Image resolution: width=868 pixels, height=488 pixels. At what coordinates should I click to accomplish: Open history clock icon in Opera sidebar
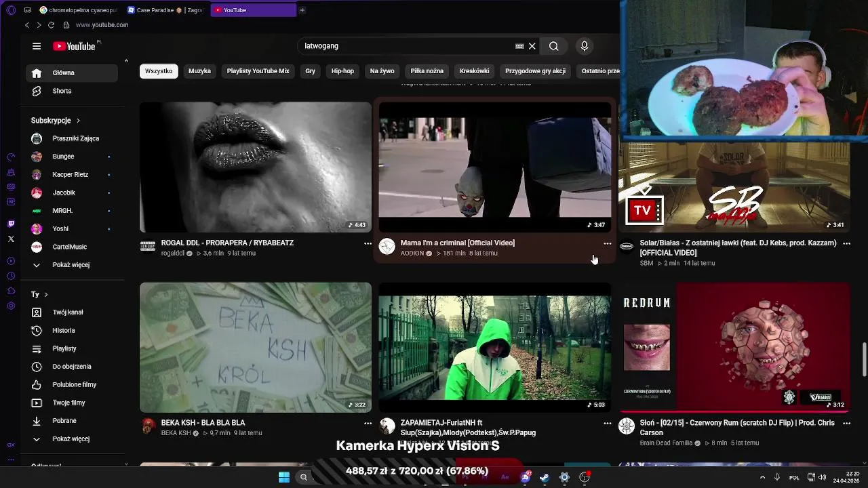11,276
